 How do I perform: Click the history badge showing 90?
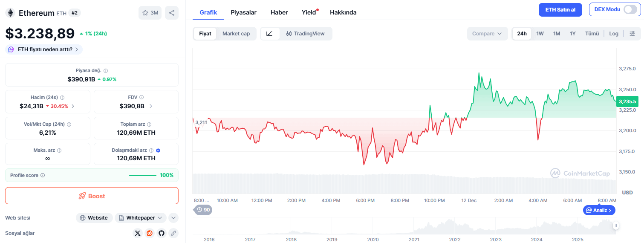pyautogui.click(x=203, y=210)
